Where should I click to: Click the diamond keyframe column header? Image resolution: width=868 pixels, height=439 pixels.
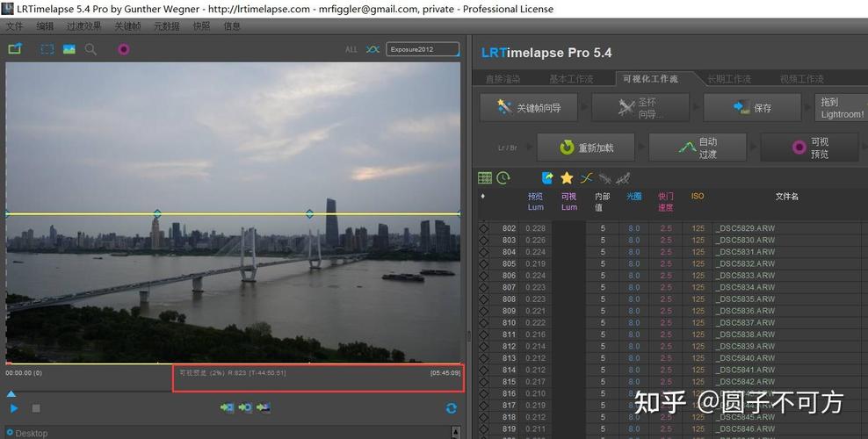(483, 197)
